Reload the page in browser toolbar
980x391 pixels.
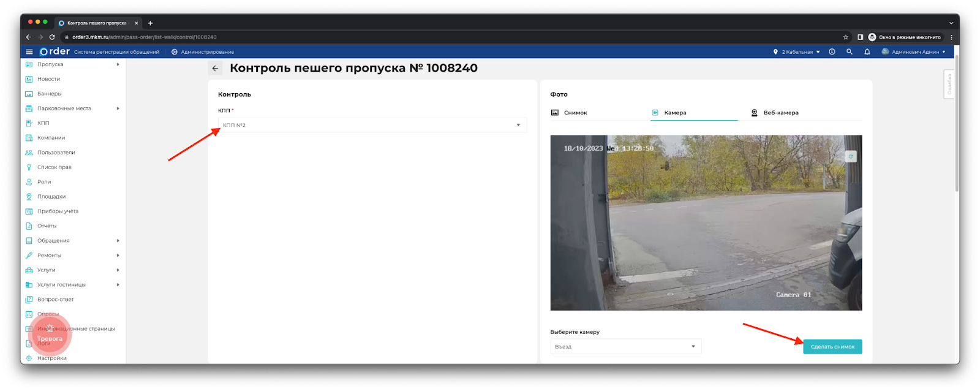pyautogui.click(x=52, y=37)
